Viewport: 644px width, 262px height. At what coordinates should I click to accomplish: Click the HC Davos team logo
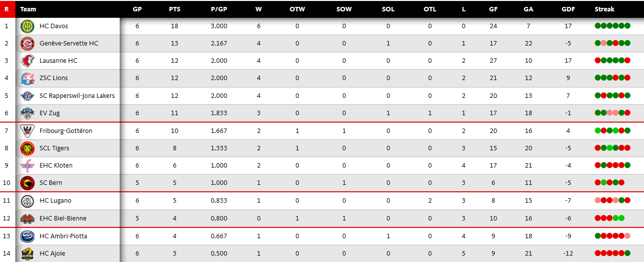(27, 26)
